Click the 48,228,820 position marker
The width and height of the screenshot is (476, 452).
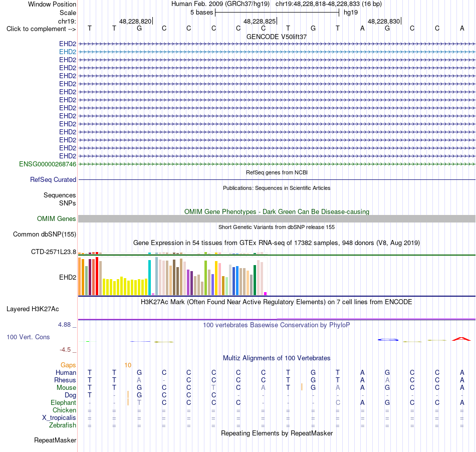coord(136,21)
